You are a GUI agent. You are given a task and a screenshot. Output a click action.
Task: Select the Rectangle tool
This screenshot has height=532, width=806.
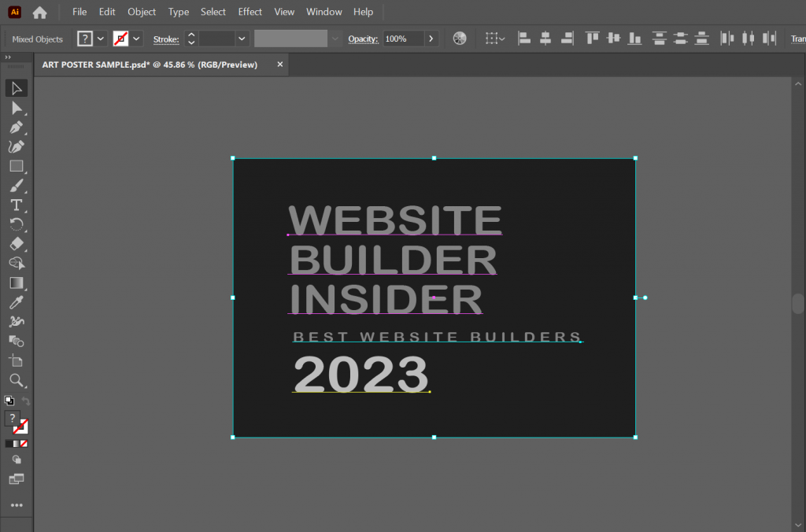click(x=17, y=166)
